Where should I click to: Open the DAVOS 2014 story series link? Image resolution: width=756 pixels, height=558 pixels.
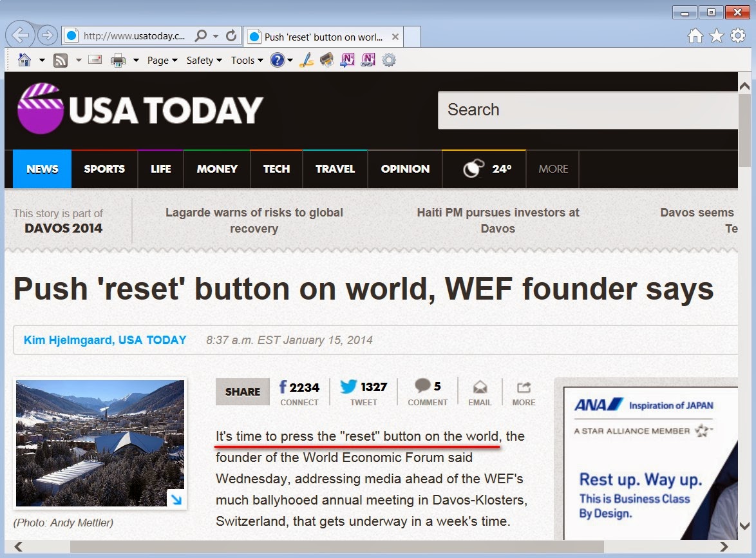tap(63, 228)
